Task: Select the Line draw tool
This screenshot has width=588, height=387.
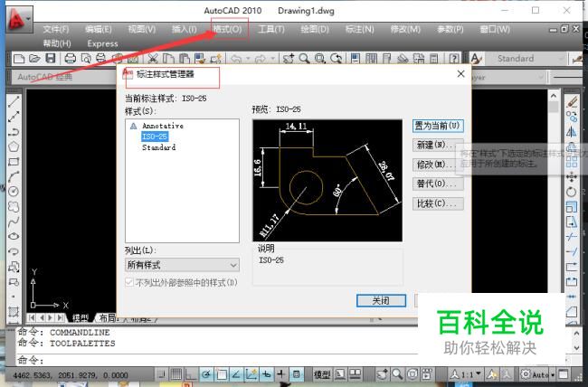Action: tap(14, 101)
